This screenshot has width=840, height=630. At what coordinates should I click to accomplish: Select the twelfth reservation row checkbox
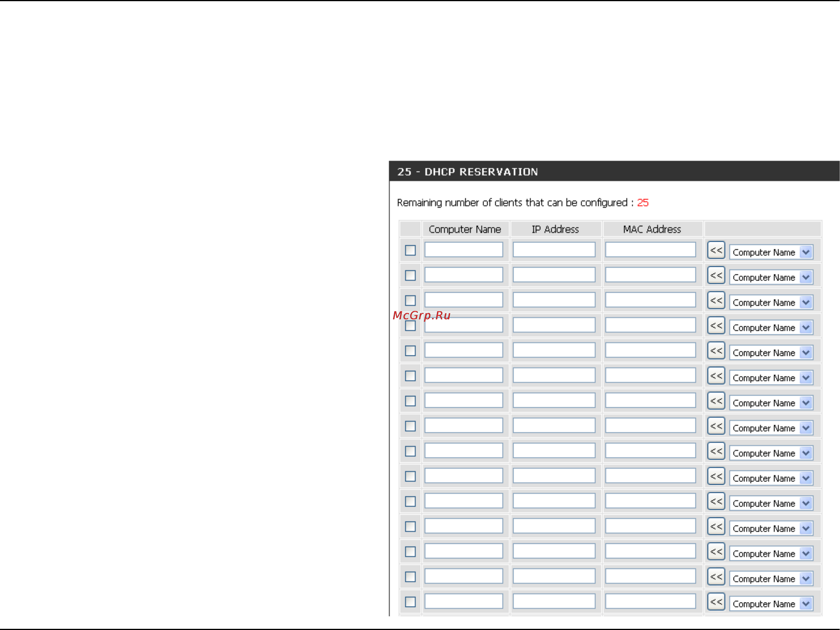[410, 526]
